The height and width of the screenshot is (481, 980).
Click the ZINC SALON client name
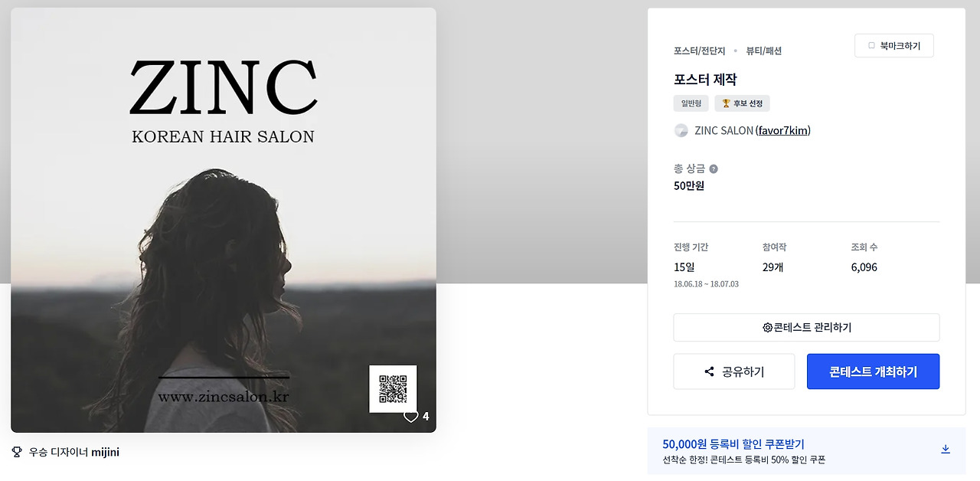point(724,130)
